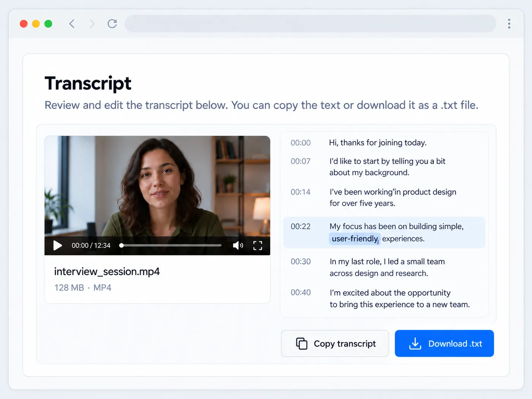532x399 pixels.
Task: Click the "128 MB · MP4" file info
Action: tap(83, 288)
